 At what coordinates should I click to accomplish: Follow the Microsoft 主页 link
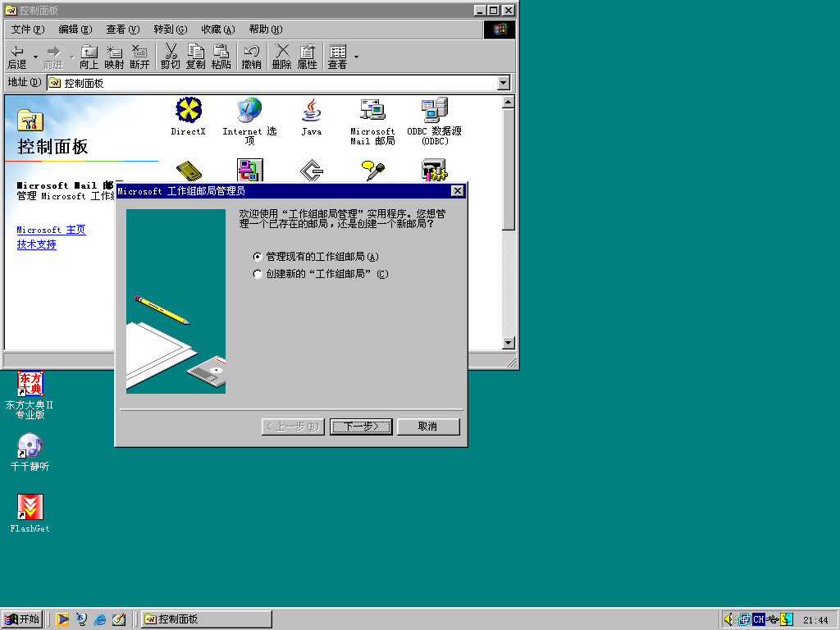click(x=51, y=230)
